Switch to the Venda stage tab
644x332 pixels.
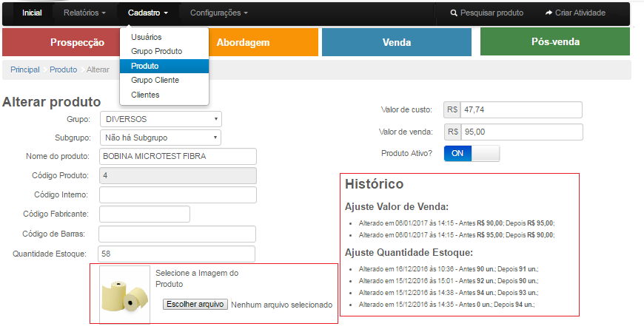[396, 42]
